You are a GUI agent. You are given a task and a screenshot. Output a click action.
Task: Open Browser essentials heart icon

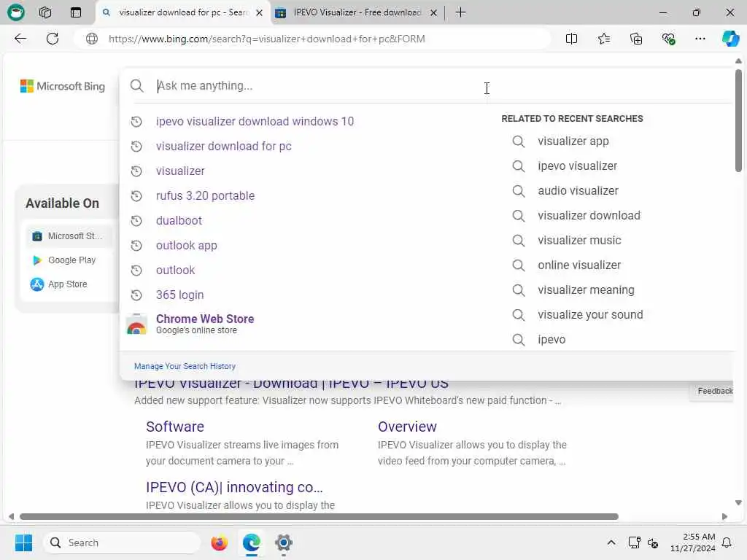(668, 39)
